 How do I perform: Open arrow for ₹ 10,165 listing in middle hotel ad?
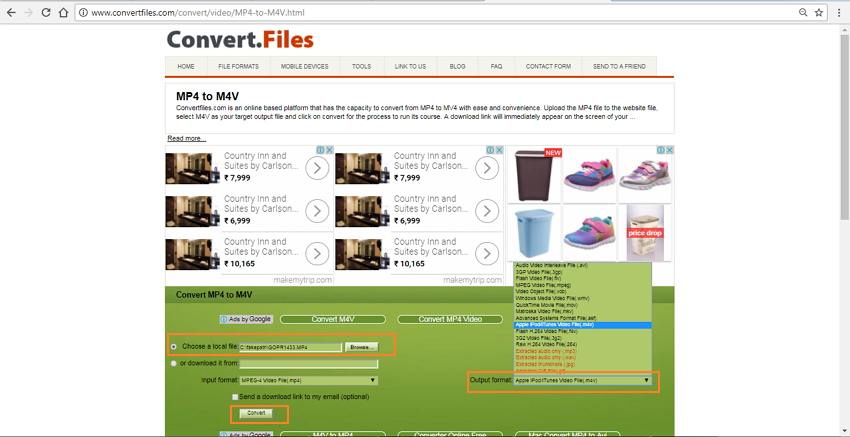click(487, 253)
